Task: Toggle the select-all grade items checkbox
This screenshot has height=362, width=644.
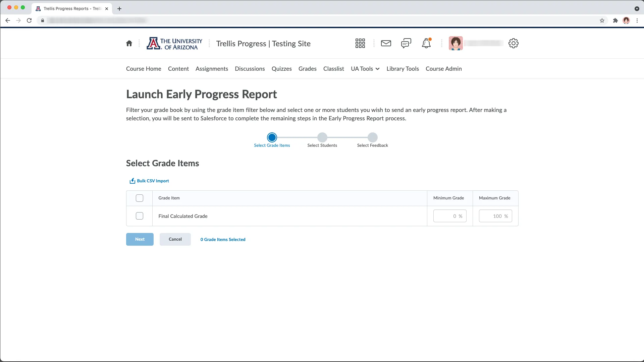Action: 140,198
